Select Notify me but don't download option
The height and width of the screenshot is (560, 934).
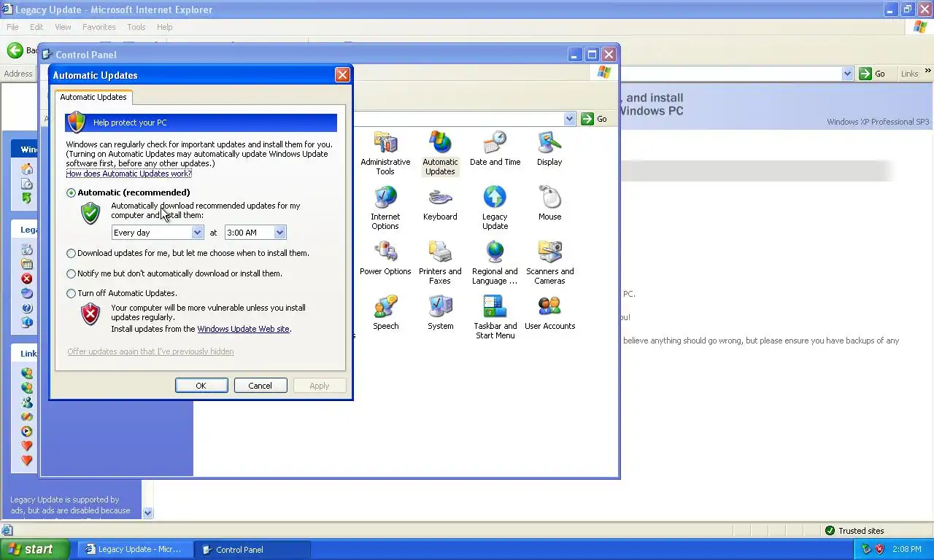71,273
